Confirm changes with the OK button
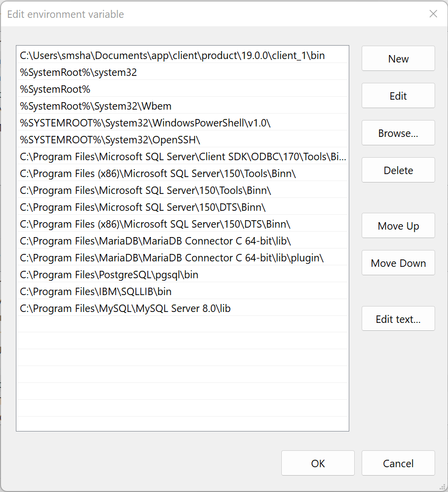448x492 pixels. click(318, 463)
